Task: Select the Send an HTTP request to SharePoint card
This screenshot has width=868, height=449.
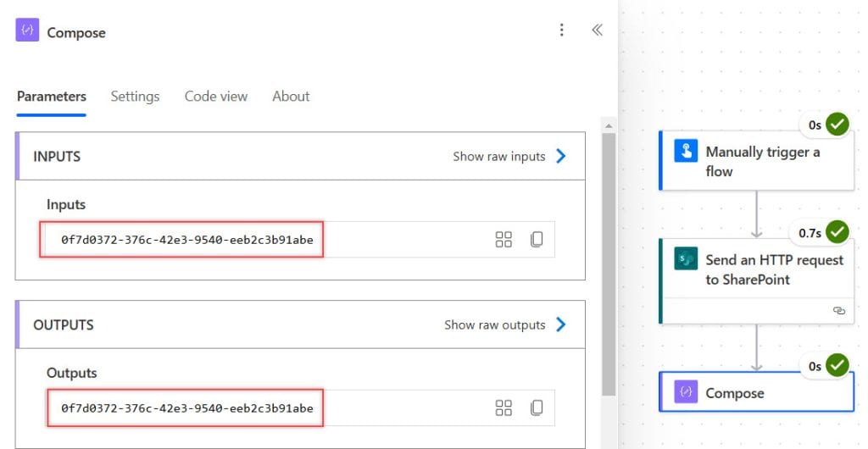Action: (756, 281)
